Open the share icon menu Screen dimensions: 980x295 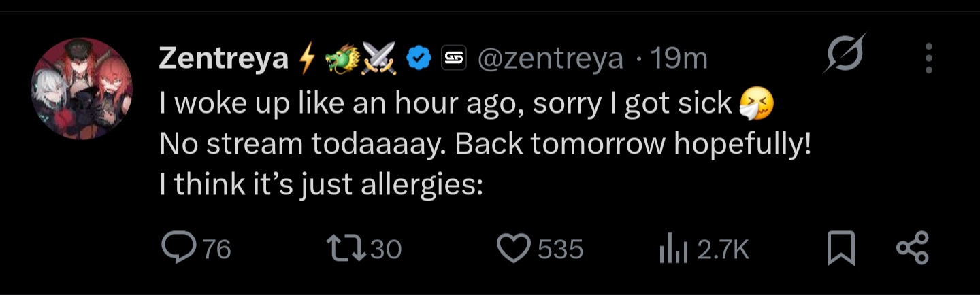[912, 249]
